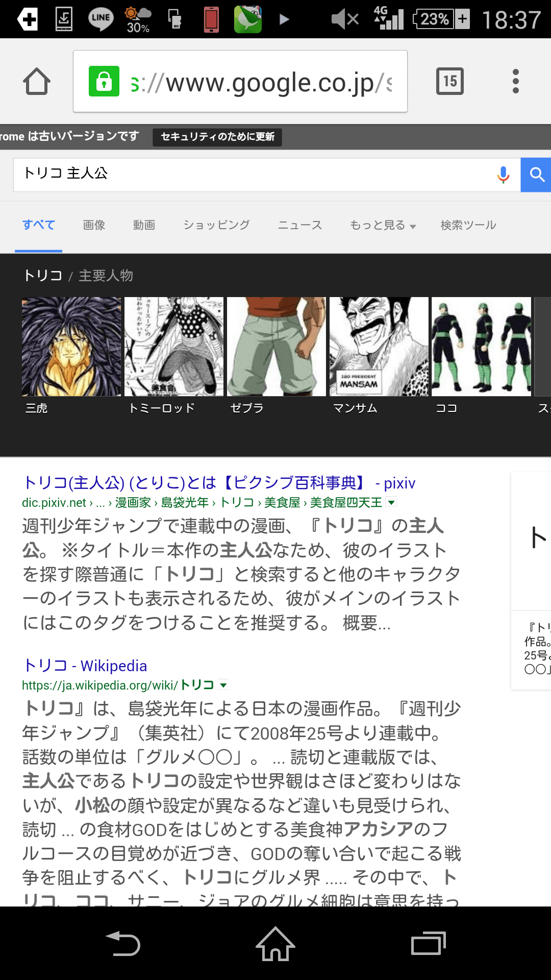
Task: Tap the Chrome home icon
Action: [x=37, y=82]
